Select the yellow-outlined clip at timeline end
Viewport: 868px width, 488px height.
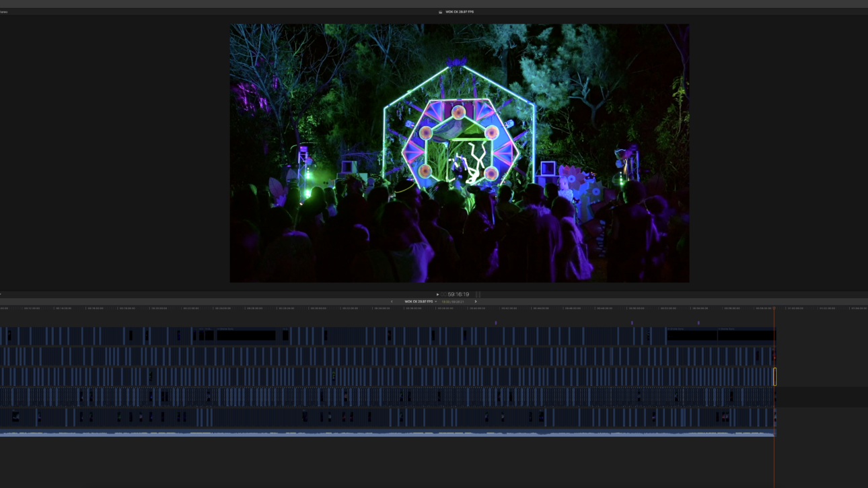click(x=774, y=376)
